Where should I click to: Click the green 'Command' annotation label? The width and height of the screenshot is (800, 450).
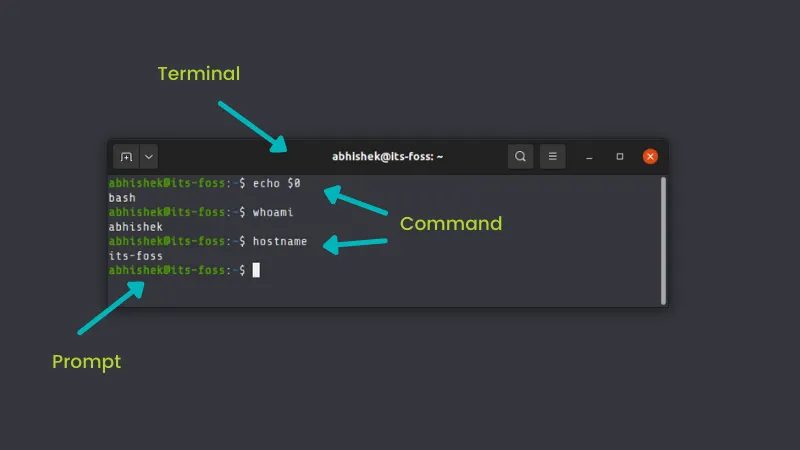pos(450,224)
